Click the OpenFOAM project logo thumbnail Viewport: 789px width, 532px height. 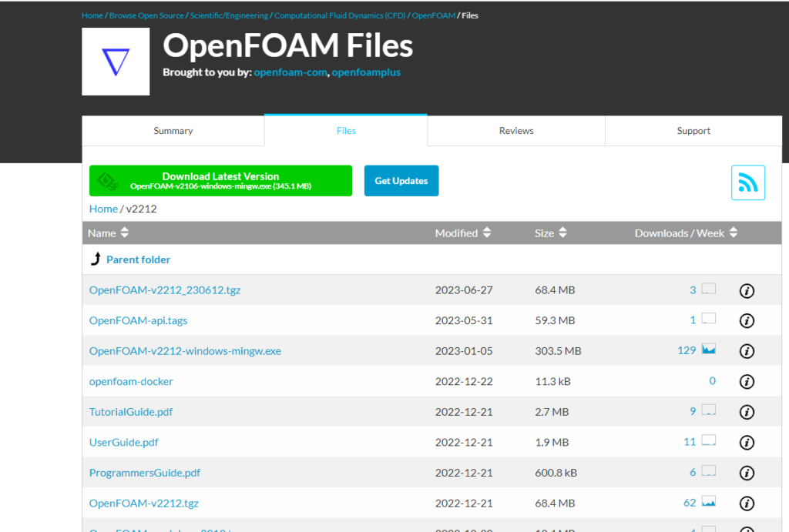pos(116,62)
